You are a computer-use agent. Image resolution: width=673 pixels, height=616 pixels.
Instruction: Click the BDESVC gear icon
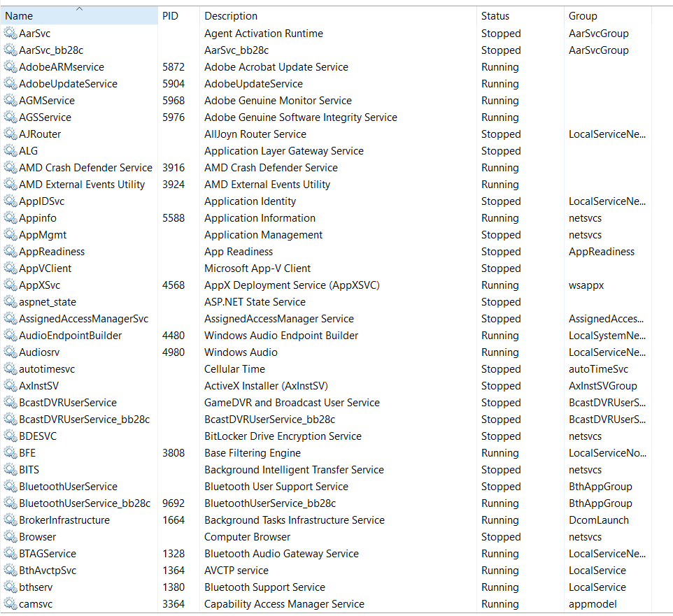coord(10,436)
